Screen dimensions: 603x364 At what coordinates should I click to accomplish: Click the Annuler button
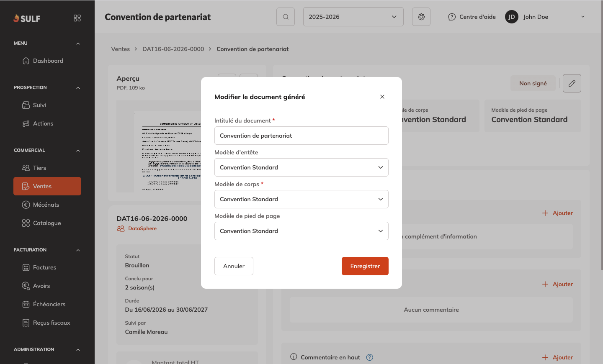tap(234, 266)
